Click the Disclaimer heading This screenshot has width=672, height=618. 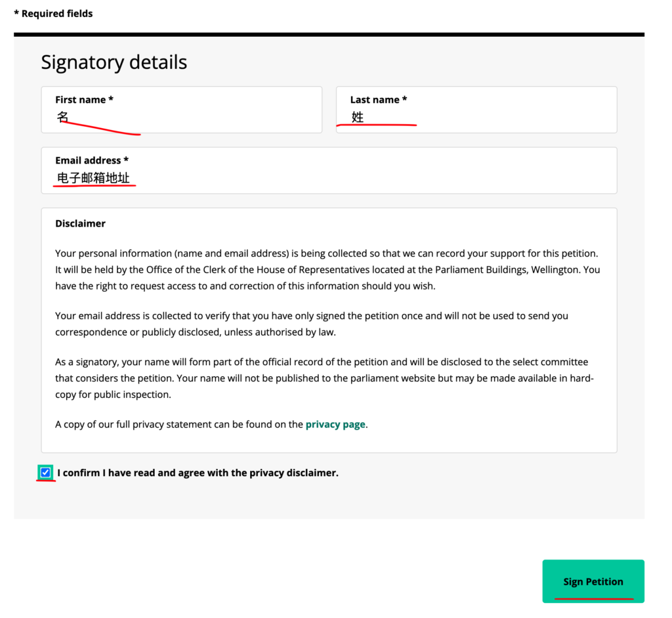[x=80, y=223]
